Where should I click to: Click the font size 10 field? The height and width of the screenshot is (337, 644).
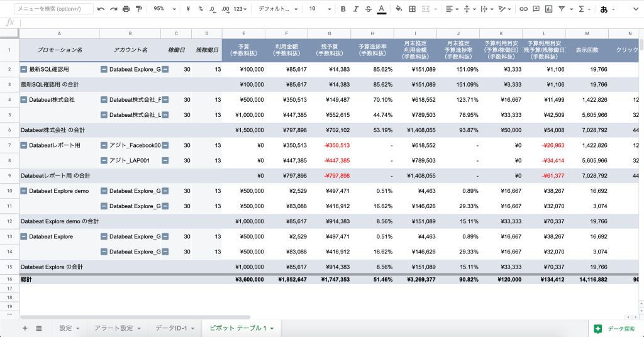pyautogui.click(x=313, y=9)
